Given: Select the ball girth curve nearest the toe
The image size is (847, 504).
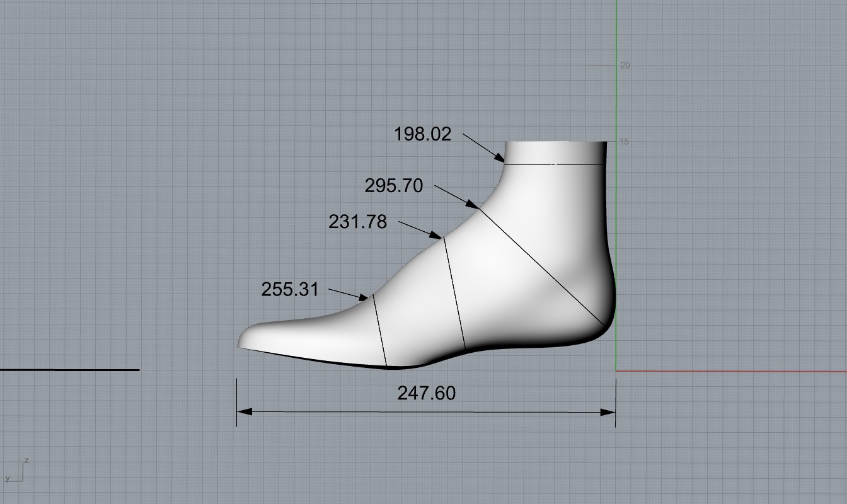Looking at the screenshot, I should 379,329.
